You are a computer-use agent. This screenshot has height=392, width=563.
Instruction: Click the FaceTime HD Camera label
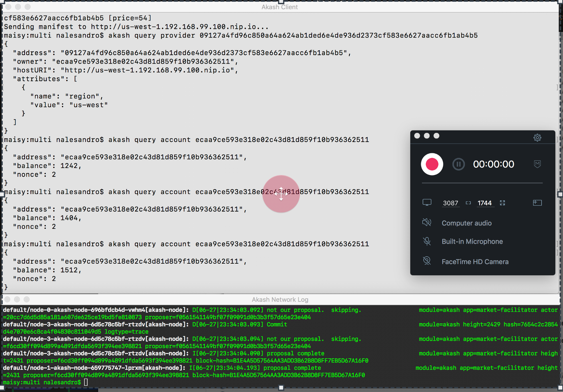(475, 262)
